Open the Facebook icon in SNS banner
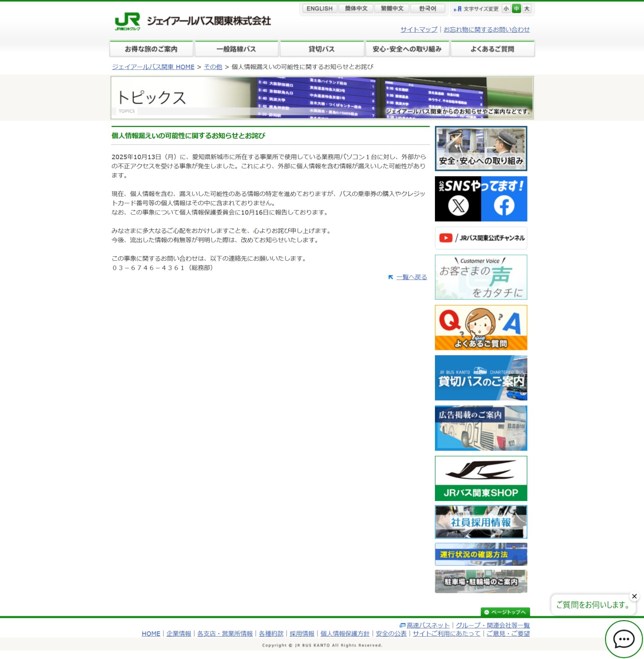The width and height of the screenshot is (644, 659). [504, 206]
